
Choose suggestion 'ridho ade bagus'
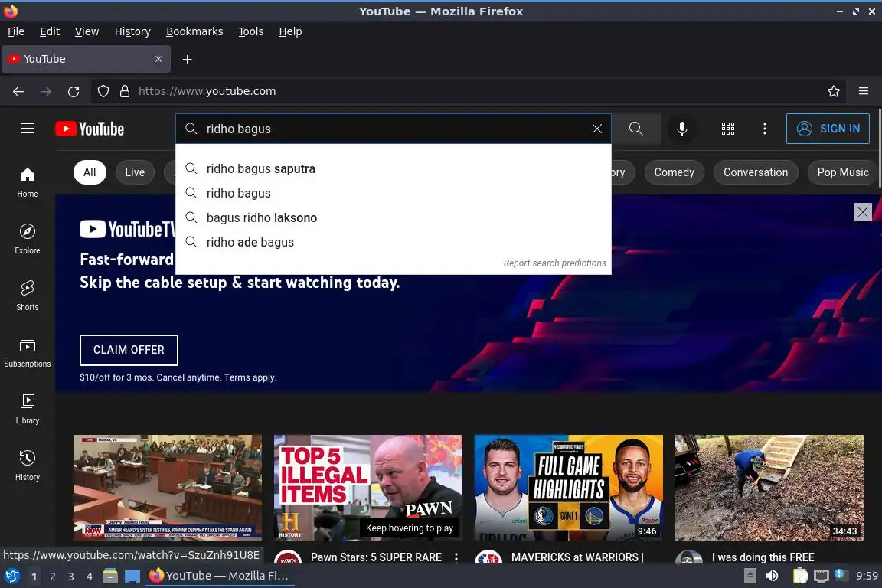pyautogui.click(x=394, y=242)
